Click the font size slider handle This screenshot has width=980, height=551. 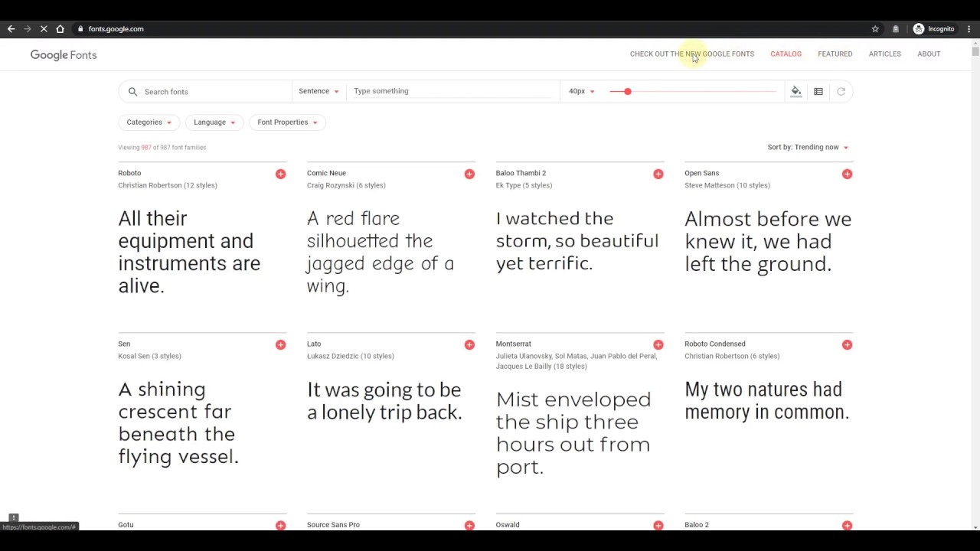627,91
